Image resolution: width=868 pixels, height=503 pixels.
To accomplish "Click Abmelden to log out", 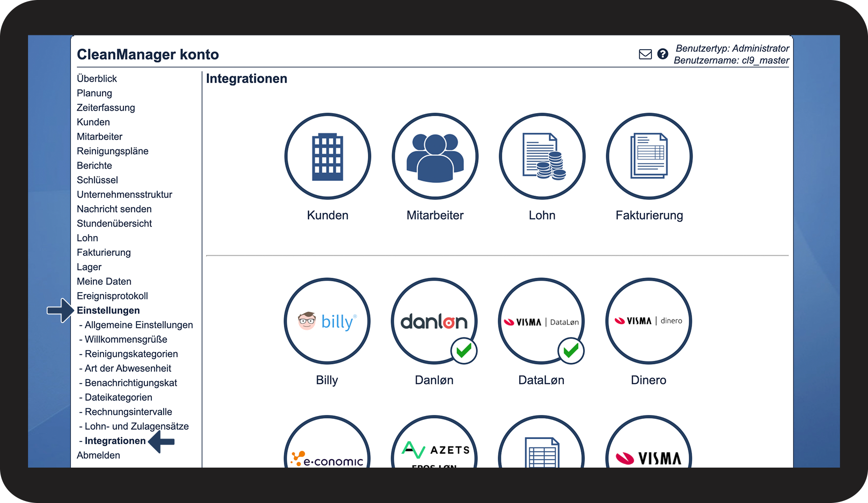I will point(98,456).
